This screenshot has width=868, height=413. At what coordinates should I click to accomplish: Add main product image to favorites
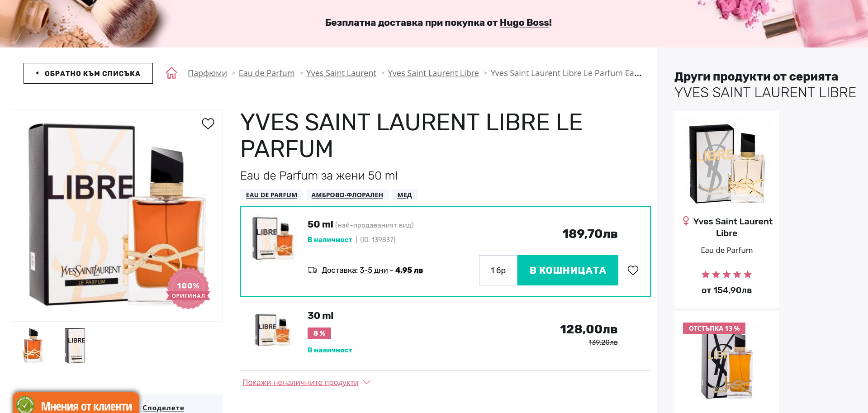(x=208, y=123)
